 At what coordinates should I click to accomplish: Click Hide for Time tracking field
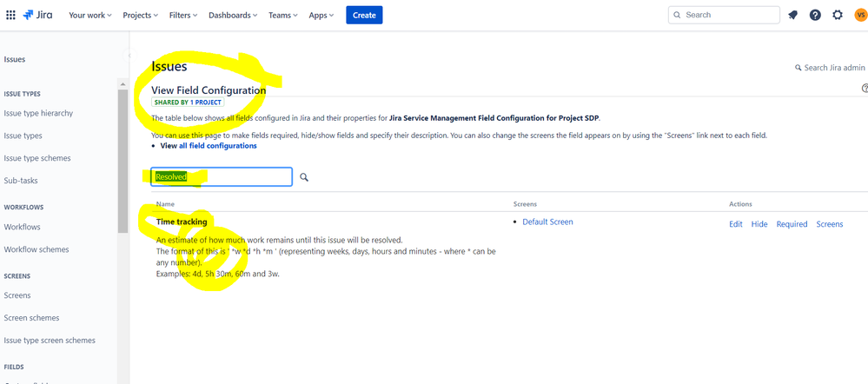[759, 224]
